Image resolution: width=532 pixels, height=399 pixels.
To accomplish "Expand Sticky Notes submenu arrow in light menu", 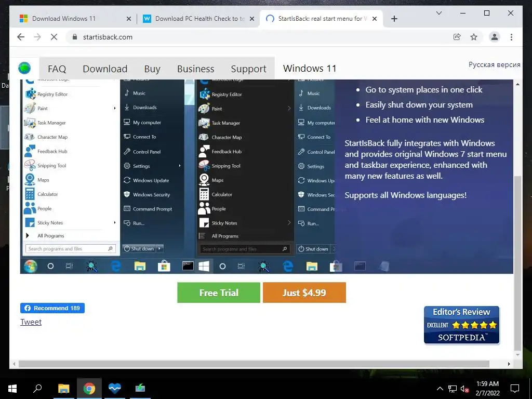I will pos(115,222).
